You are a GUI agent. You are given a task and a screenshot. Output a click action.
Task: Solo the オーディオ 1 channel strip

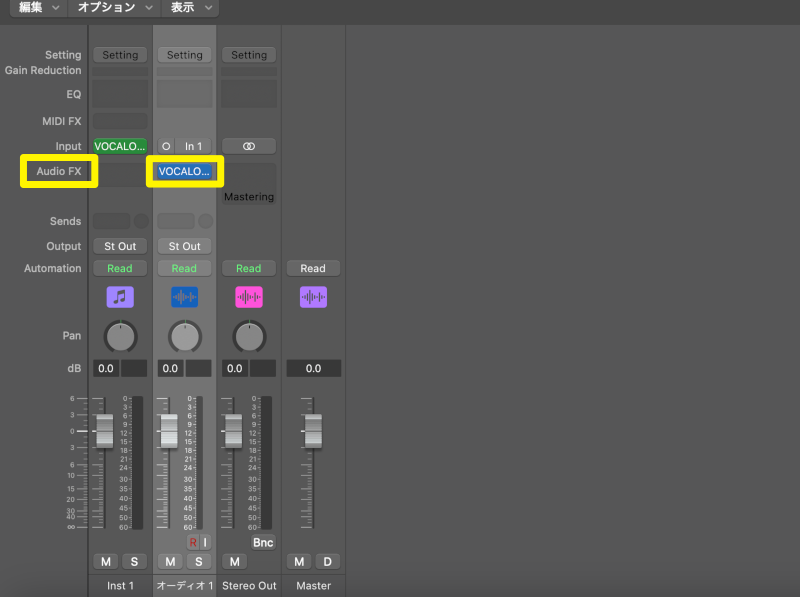pos(198,562)
